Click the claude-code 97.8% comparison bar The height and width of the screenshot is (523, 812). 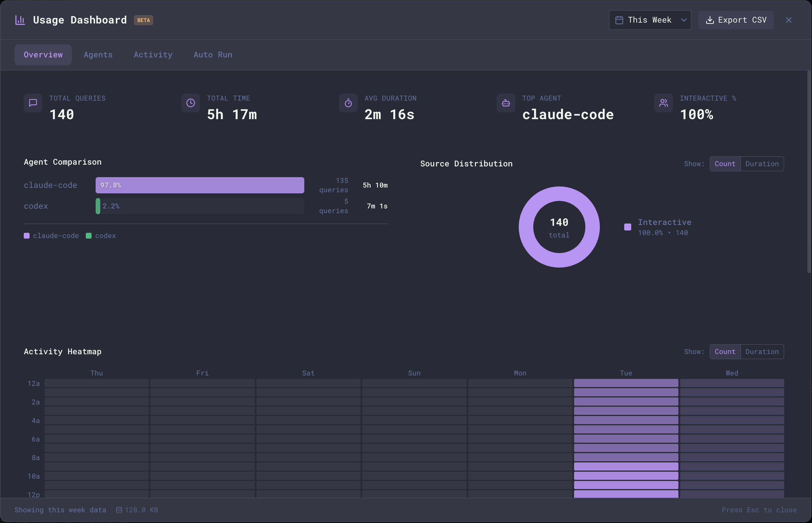(200, 185)
